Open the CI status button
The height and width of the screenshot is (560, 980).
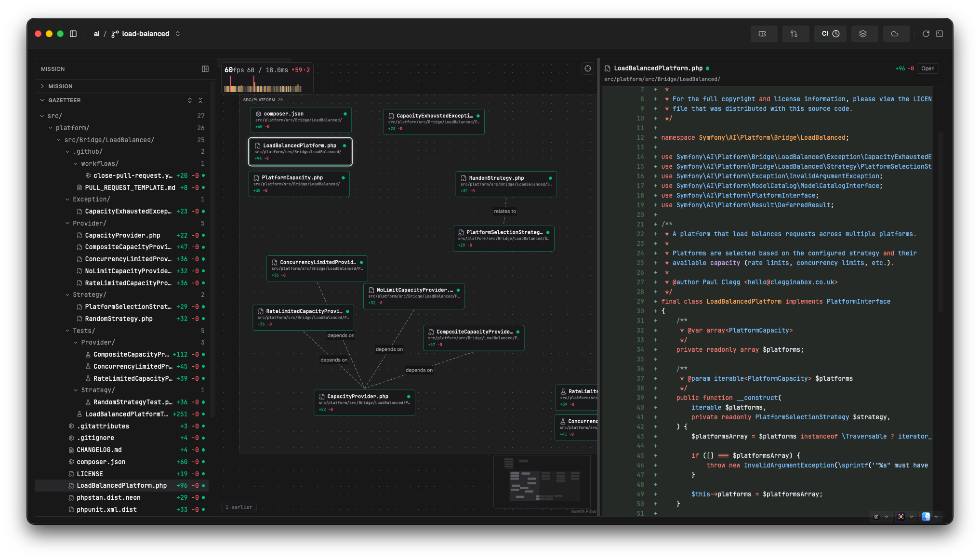(830, 34)
